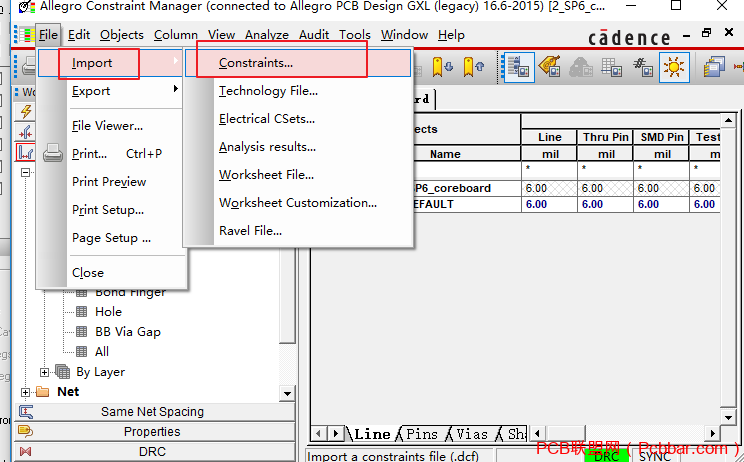Click the bookmark up arrow toolbar icon

pyautogui.click(x=473, y=67)
